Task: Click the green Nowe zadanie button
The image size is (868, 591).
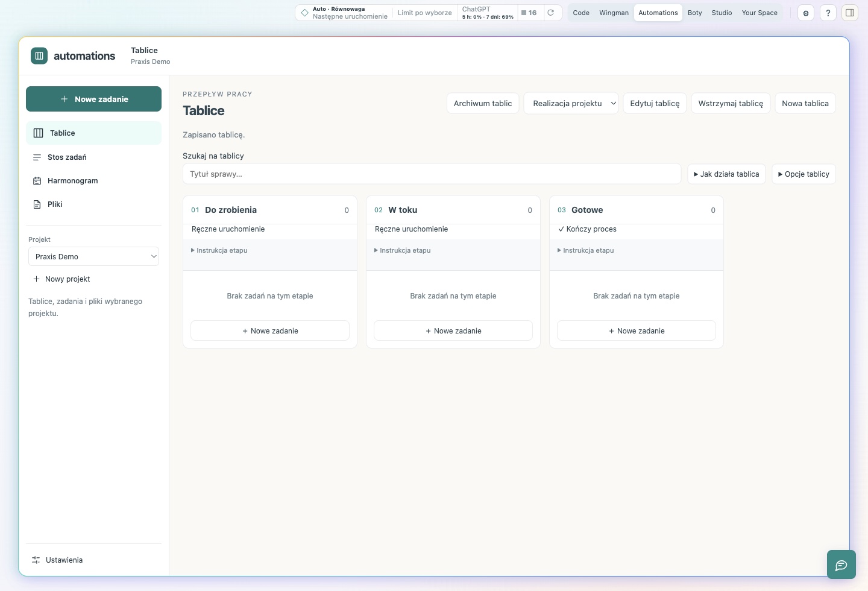Action: click(93, 99)
